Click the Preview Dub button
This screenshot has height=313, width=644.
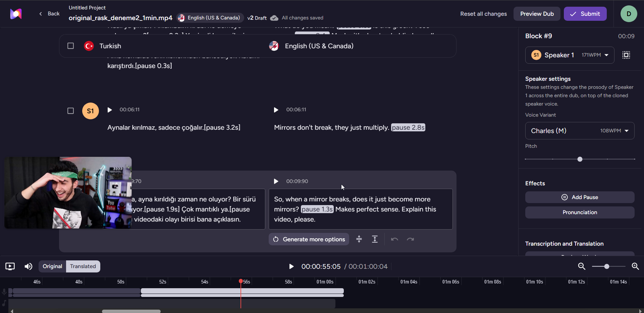(x=536, y=14)
